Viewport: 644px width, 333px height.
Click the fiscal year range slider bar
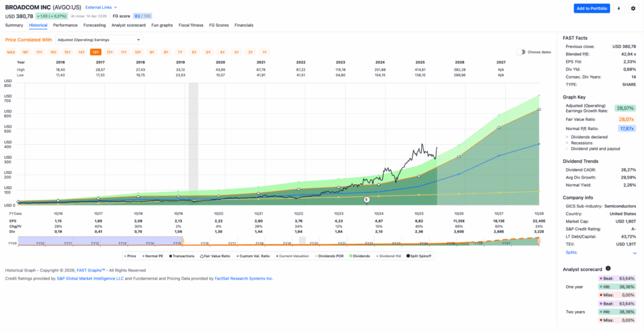pyautogui.click(x=277, y=243)
